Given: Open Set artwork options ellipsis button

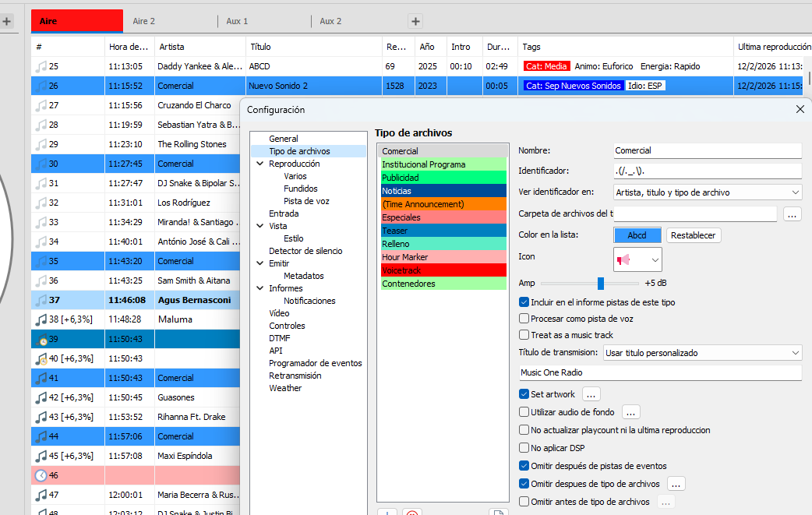Looking at the screenshot, I should (x=591, y=394).
